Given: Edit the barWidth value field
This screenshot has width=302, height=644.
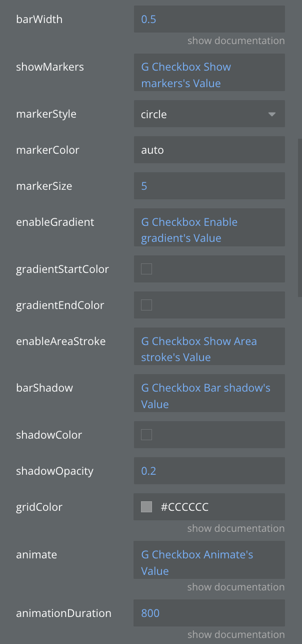Looking at the screenshot, I should [209, 20].
